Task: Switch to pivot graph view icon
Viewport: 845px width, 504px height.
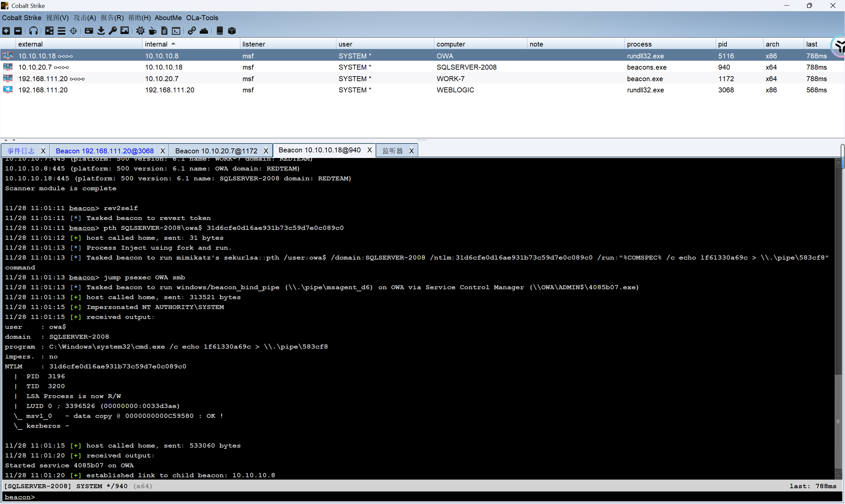Action: coord(49,31)
